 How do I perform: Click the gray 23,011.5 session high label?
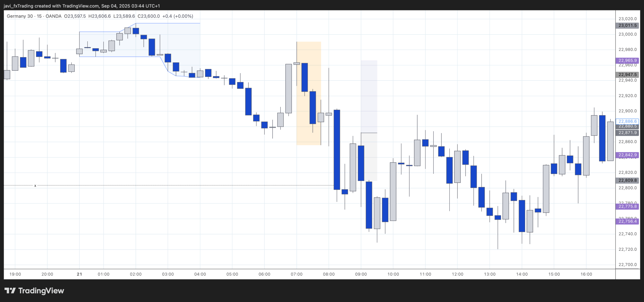(628, 25)
